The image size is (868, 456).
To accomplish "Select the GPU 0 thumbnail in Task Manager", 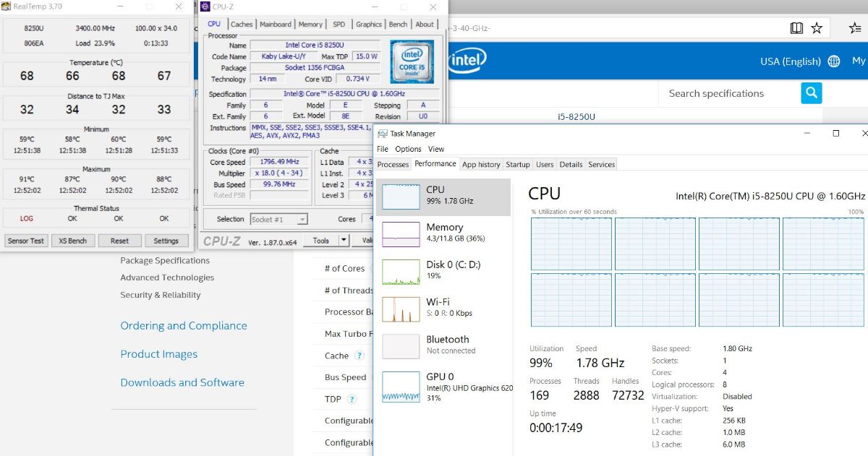I will click(401, 387).
